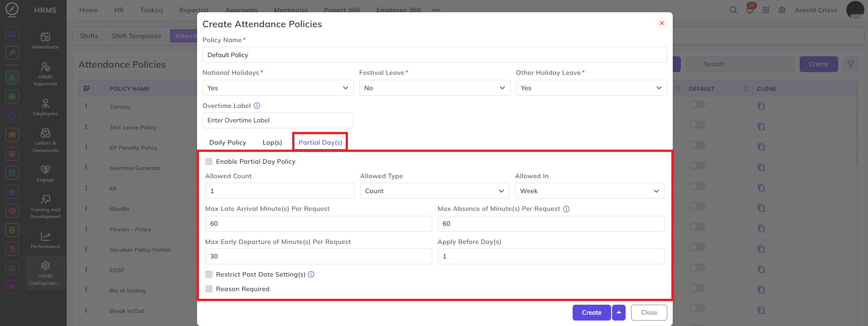The height and width of the screenshot is (326, 868).
Task: Open Engage section in sidebar
Action: [x=45, y=174]
